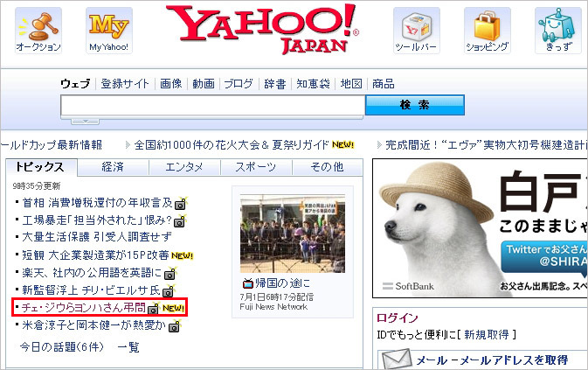Click the 検索 search button
The image size is (588, 370).
tap(415, 105)
